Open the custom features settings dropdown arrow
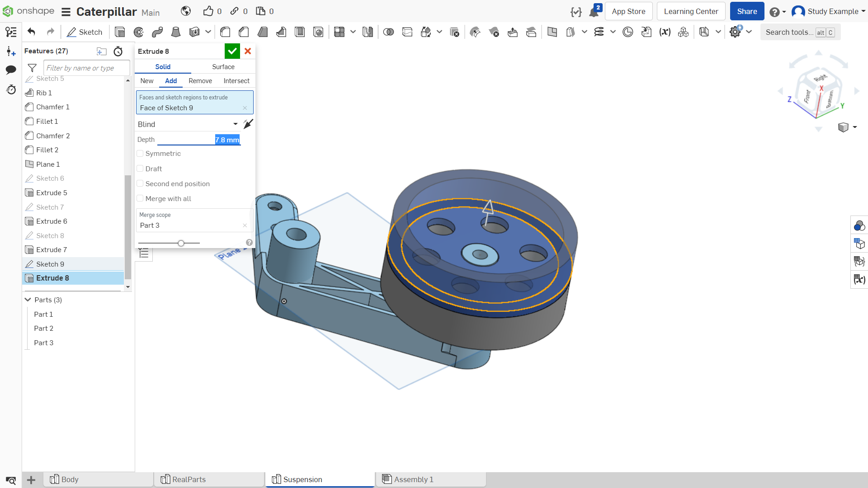Viewport: 868px width, 488px height. click(749, 32)
